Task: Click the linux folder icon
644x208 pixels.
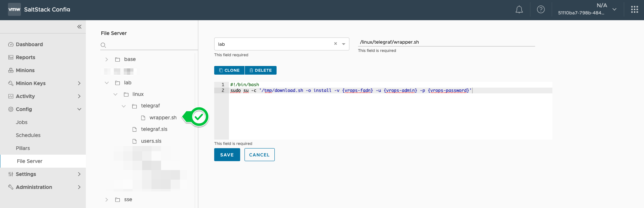Action: 126,94
